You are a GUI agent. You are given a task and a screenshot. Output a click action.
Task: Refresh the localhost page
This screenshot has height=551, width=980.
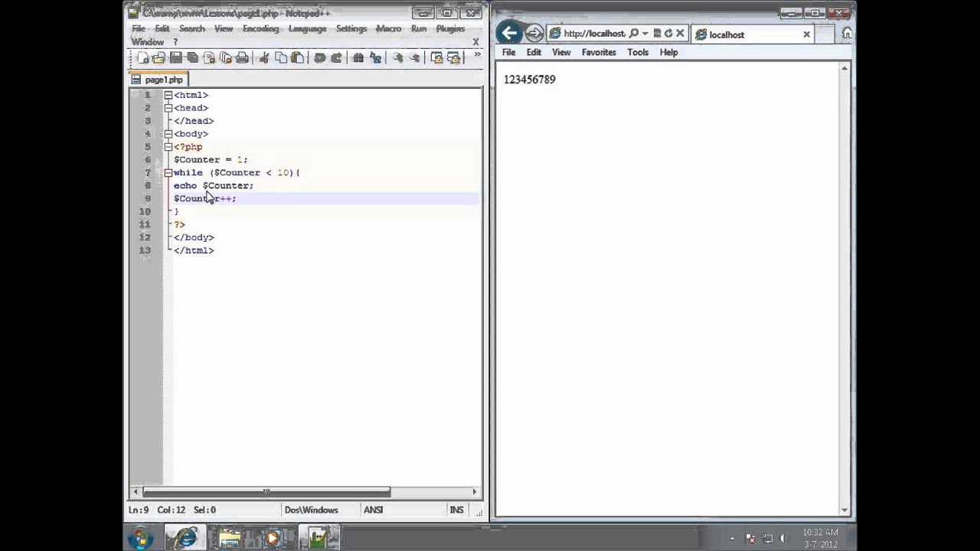coord(668,34)
